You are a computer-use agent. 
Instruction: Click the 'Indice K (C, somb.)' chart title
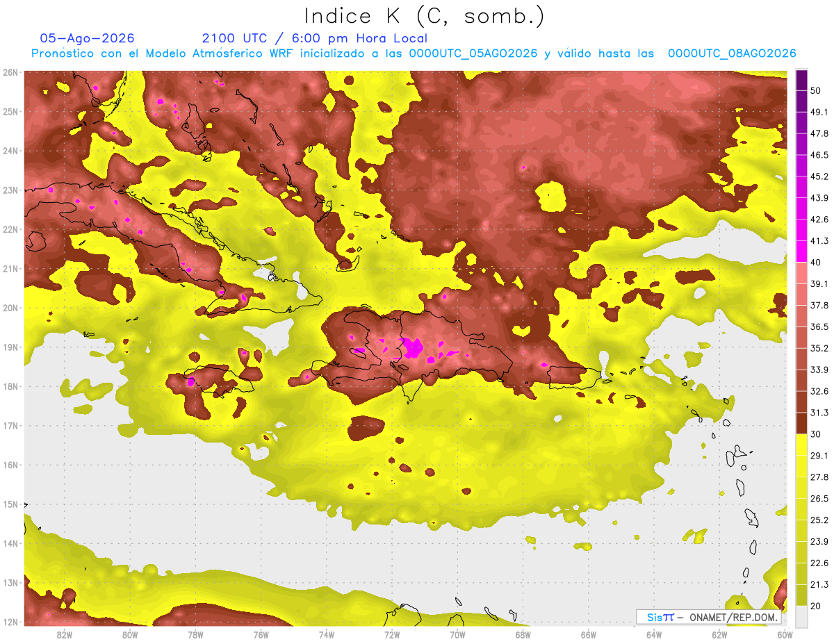coord(423,16)
